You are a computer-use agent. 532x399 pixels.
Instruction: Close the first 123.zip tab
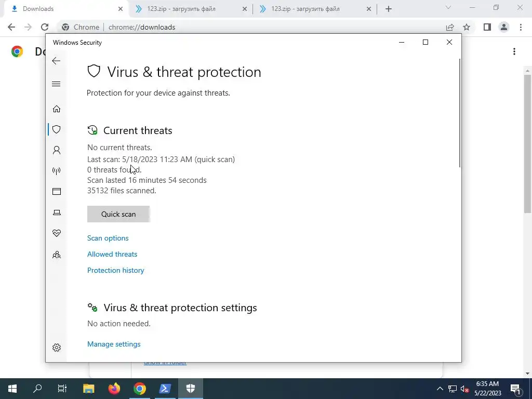(245, 9)
